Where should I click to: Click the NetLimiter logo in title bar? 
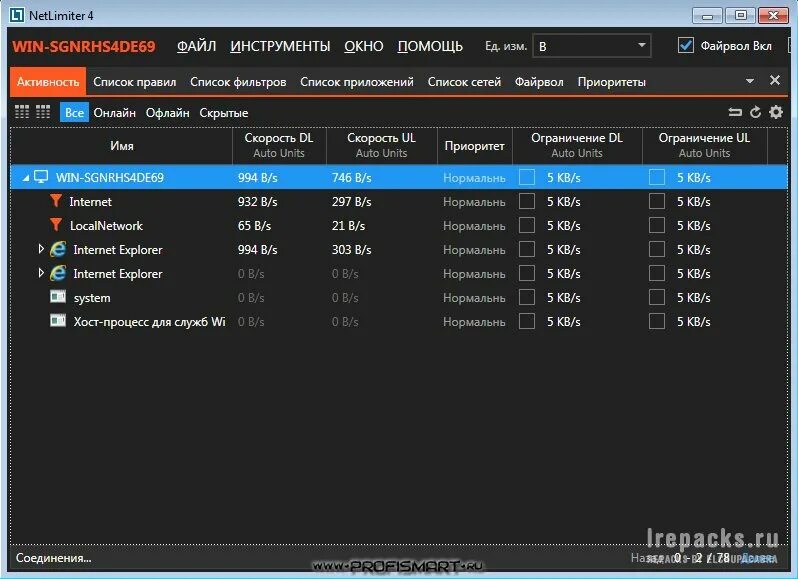coord(17,15)
